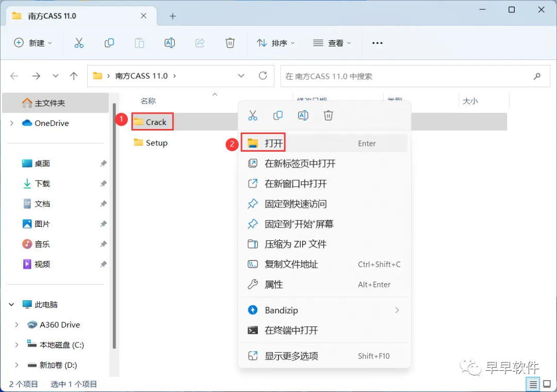Open 下载 in the sidebar
This screenshot has height=392, width=557.
coord(42,184)
